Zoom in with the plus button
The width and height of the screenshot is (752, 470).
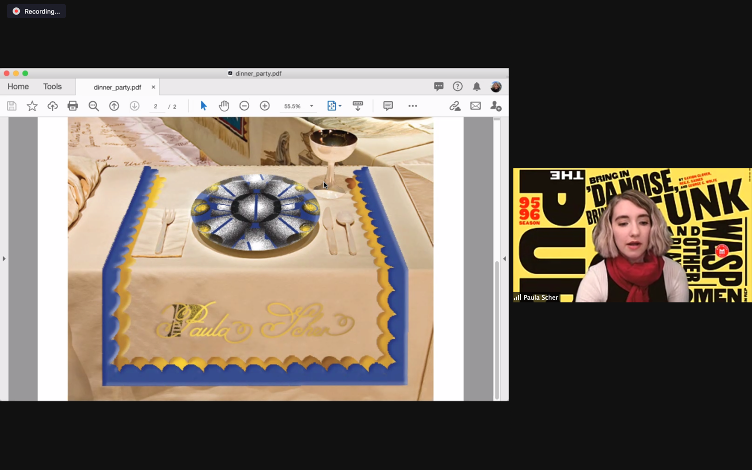click(x=265, y=106)
